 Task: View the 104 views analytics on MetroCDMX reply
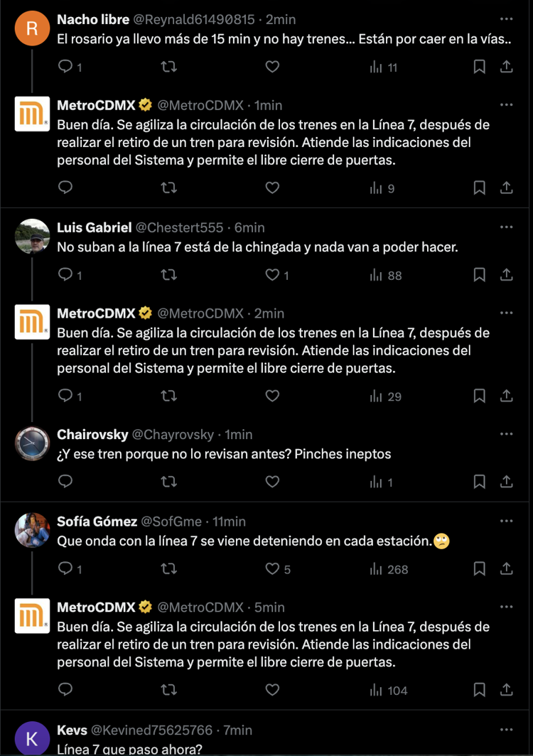coord(389,691)
